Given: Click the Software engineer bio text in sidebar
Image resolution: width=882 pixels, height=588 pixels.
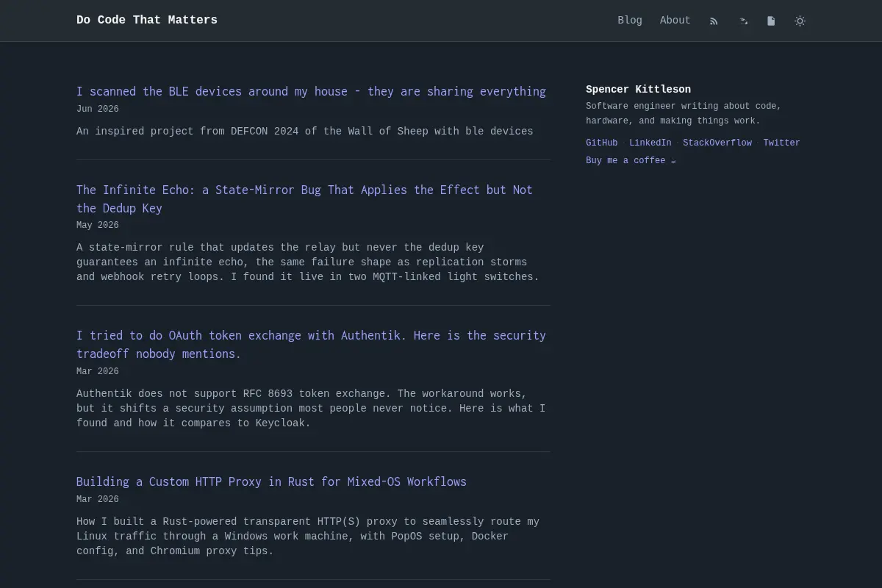Looking at the screenshot, I should (x=684, y=113).
